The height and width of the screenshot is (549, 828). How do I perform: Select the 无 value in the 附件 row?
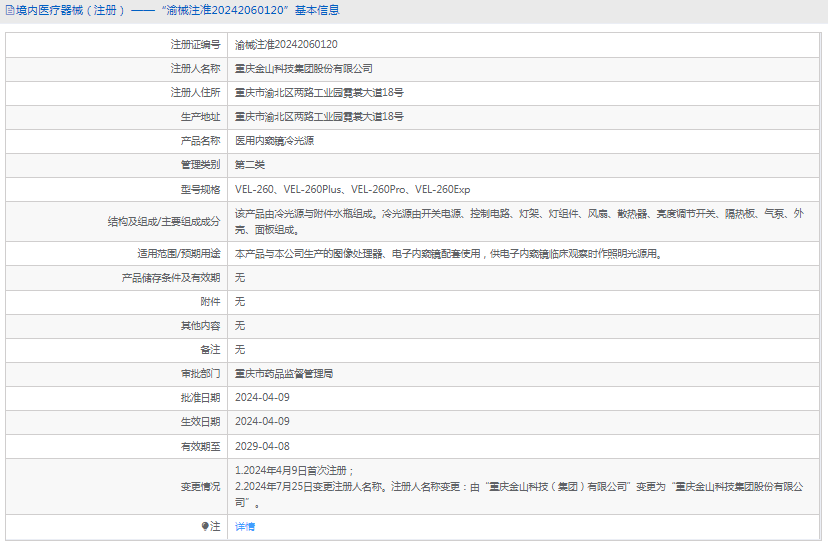240,301
